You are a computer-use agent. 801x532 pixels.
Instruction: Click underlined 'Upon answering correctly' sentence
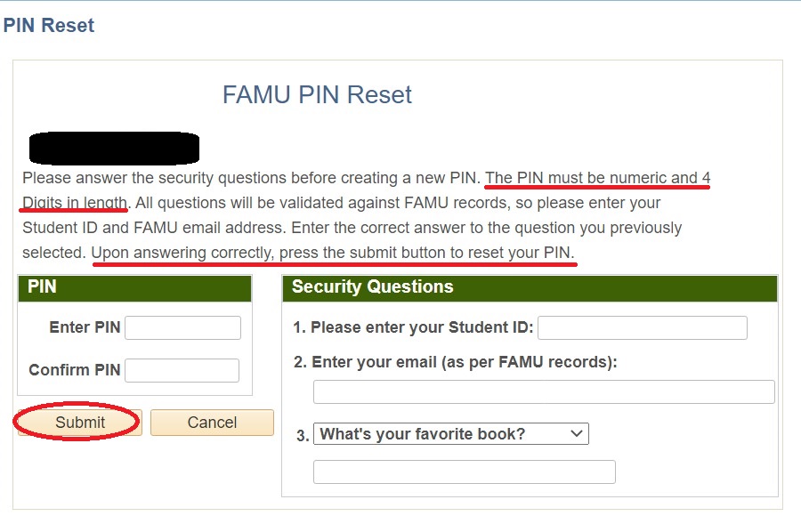point(333,253)
